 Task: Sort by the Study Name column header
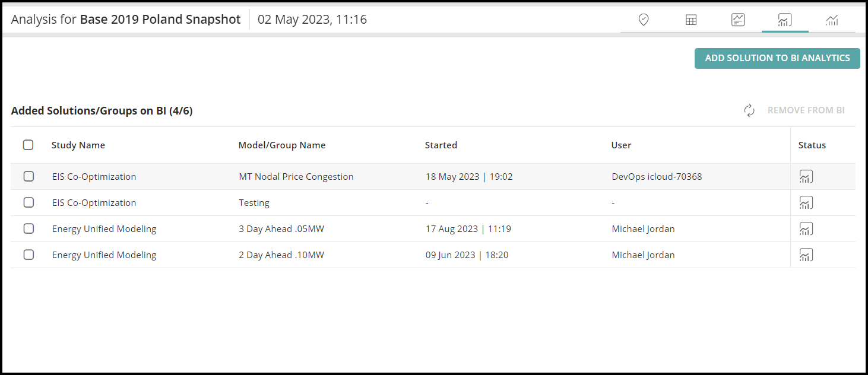(x=78, y=145)
